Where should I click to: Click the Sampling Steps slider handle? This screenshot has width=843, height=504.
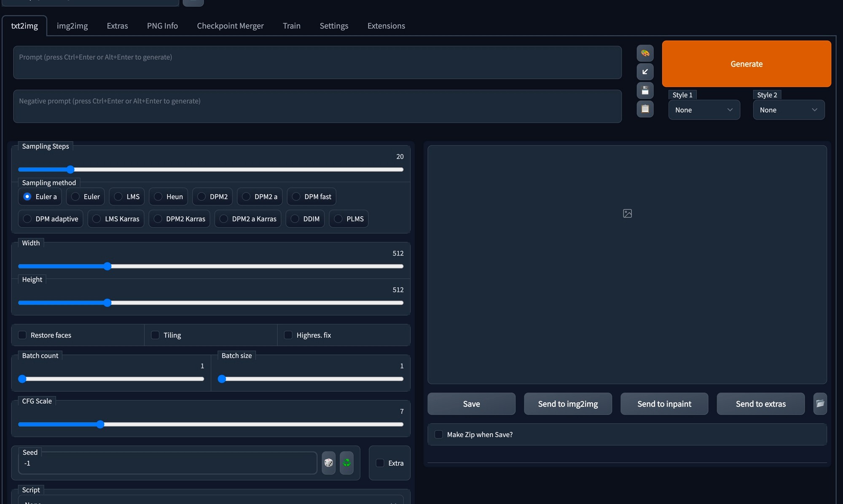[x=70, y=169]
